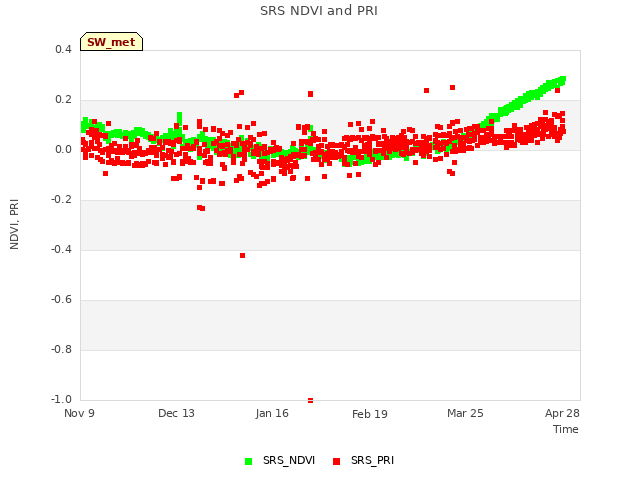Click the 0.0 y-axis label

tap(63, 150)
